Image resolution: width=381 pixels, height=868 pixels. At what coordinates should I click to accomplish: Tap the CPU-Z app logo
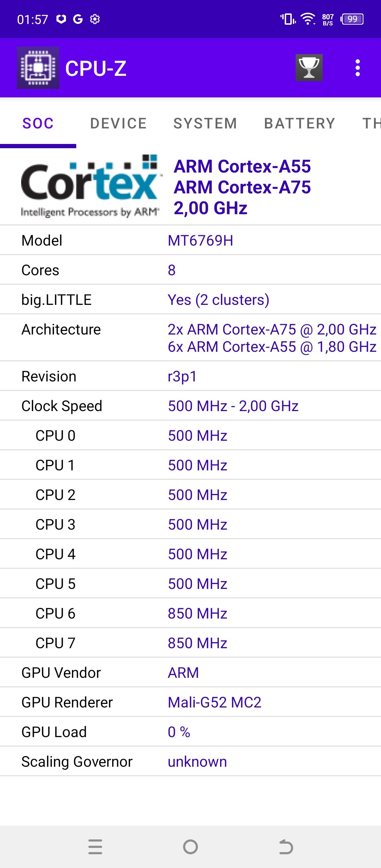coord(38,68)
